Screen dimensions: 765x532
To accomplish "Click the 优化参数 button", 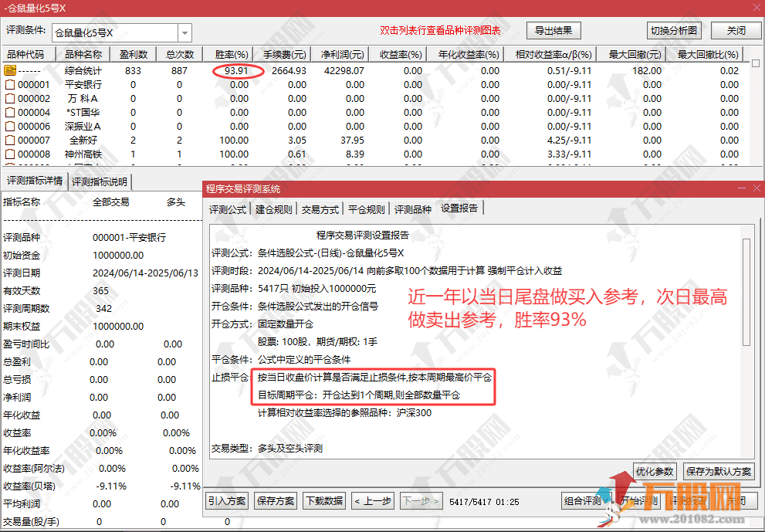I will (655, 472).
